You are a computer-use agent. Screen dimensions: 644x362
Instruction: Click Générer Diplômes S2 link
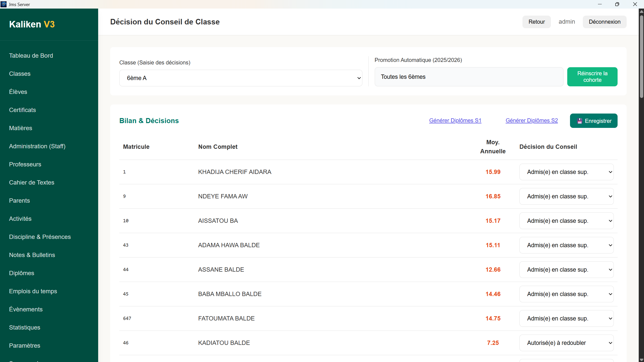532,120
